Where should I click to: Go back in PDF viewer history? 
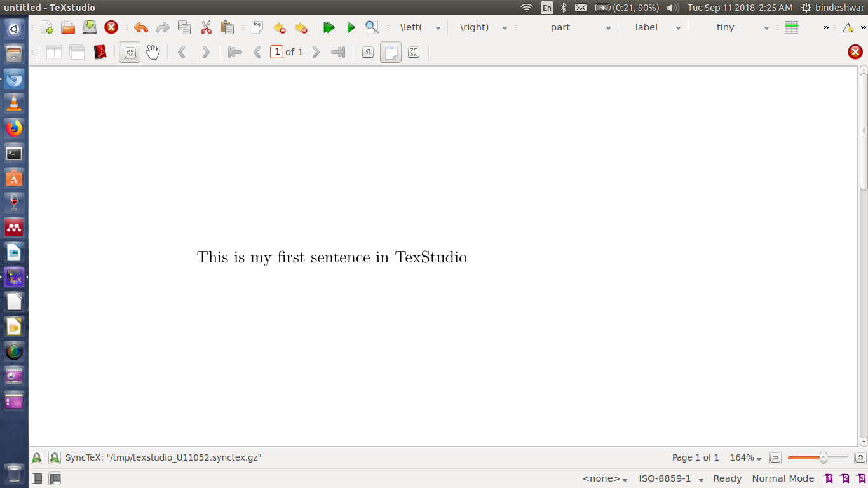click(182, 52)
